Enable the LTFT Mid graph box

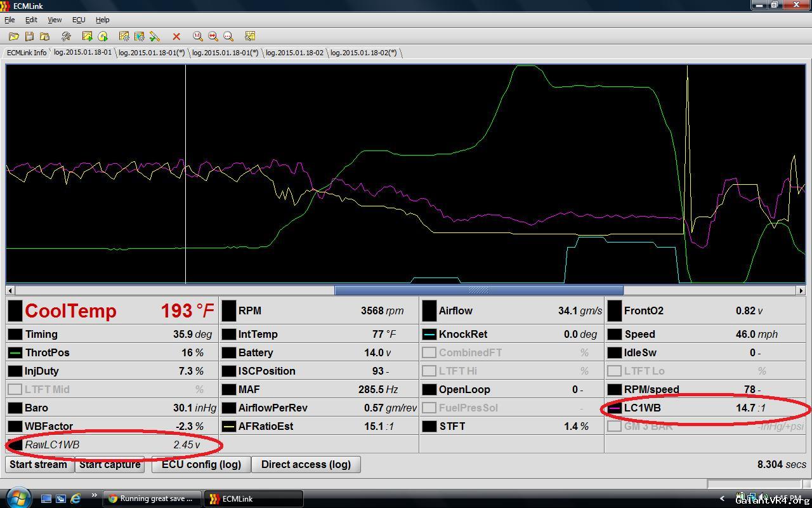[15, 389]
